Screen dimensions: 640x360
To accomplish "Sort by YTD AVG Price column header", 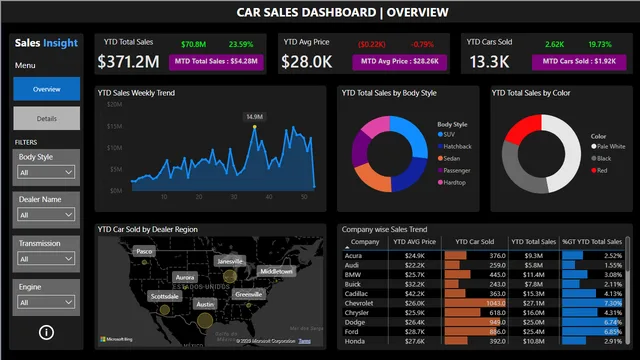I will point(415,242).
